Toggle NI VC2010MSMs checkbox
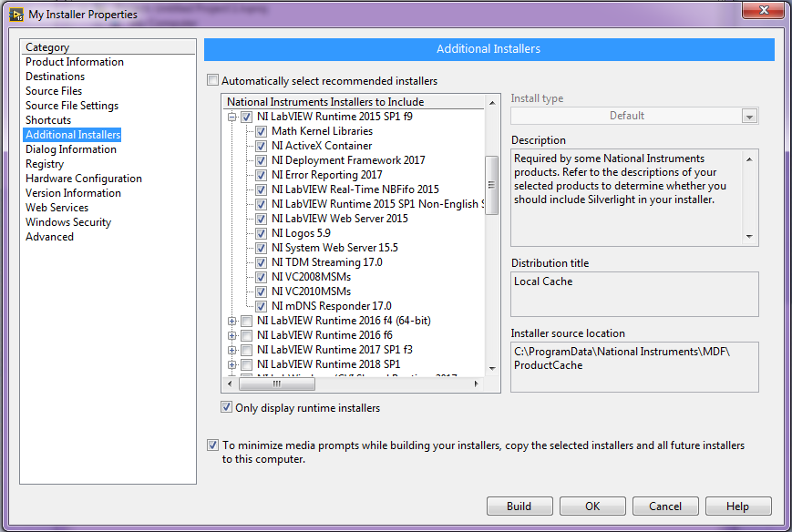792x532 pixels. coord(262,292)
